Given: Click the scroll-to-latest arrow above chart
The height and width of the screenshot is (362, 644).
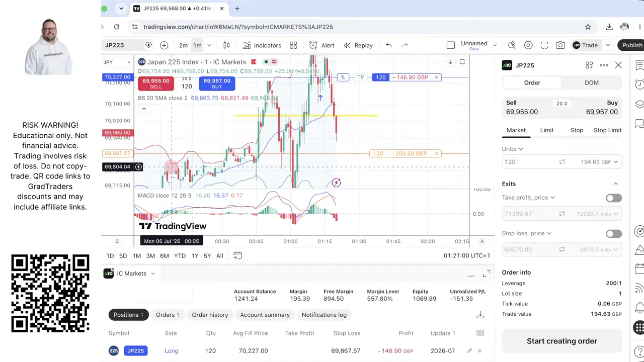Looking at the screenshot, I should 450,62.
